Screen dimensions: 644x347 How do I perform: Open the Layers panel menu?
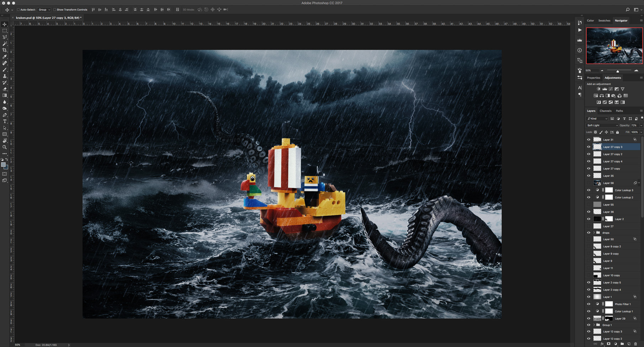pos(641,111)
